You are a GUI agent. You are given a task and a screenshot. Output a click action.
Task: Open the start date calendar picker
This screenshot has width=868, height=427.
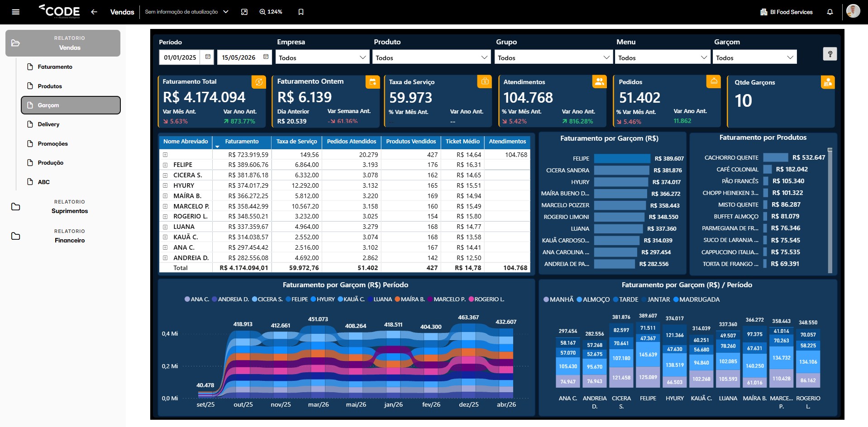tap(208, 57)
